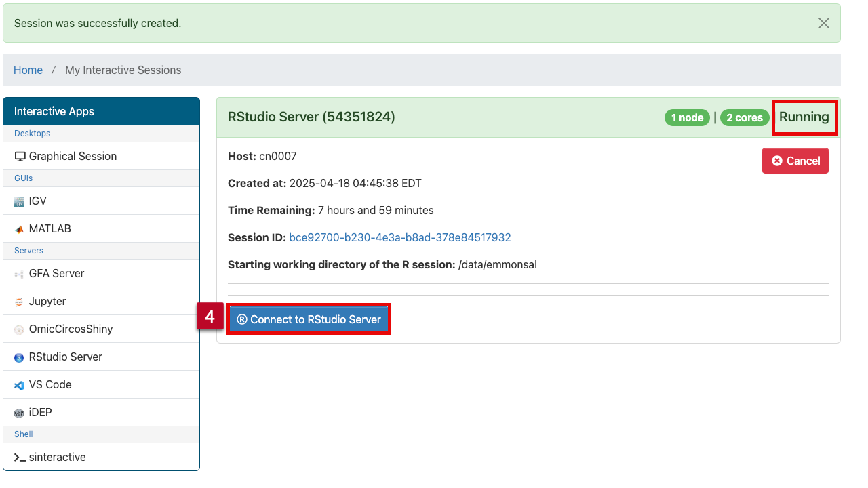Cancel the running RStudio session
The image size is (868, 488).
pos(795,161)
